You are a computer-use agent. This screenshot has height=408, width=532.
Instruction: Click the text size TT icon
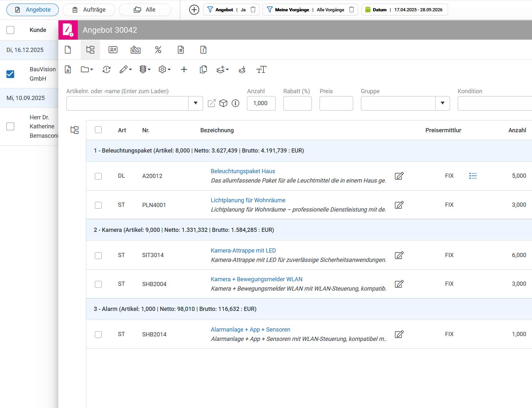tap(261, 69)
